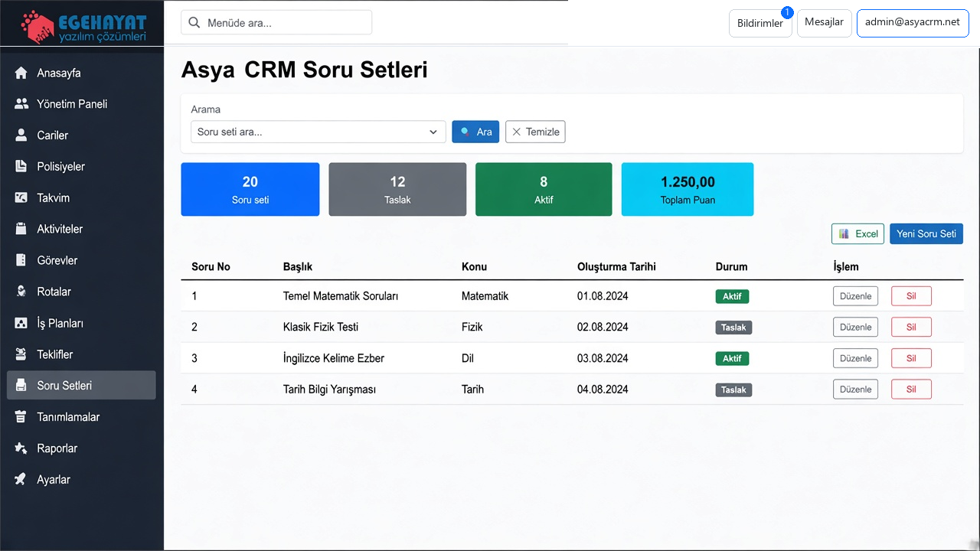This screenshot has width=980, height=551.
Task: Click the magnifier icon in menu search
Action: [194, 23]
